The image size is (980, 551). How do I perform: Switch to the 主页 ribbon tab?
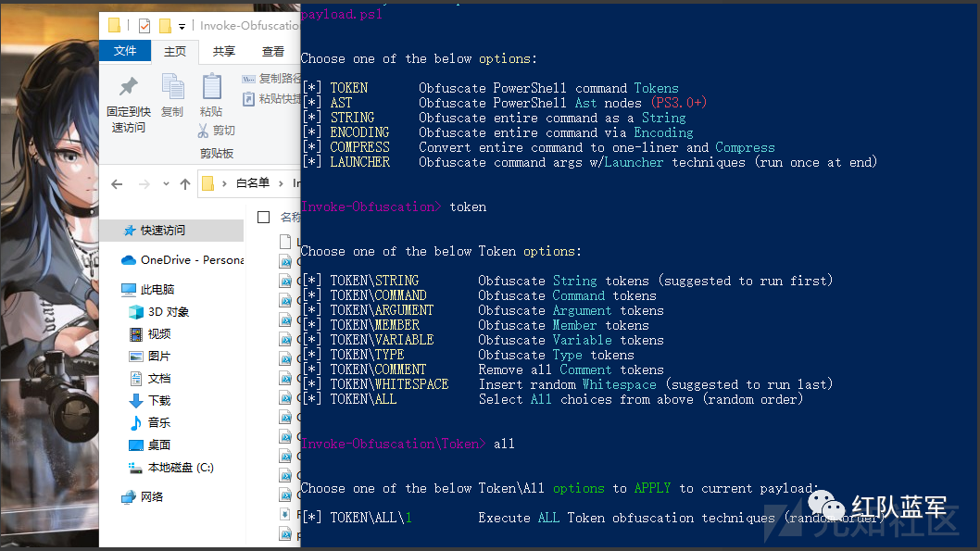point(175,51)
